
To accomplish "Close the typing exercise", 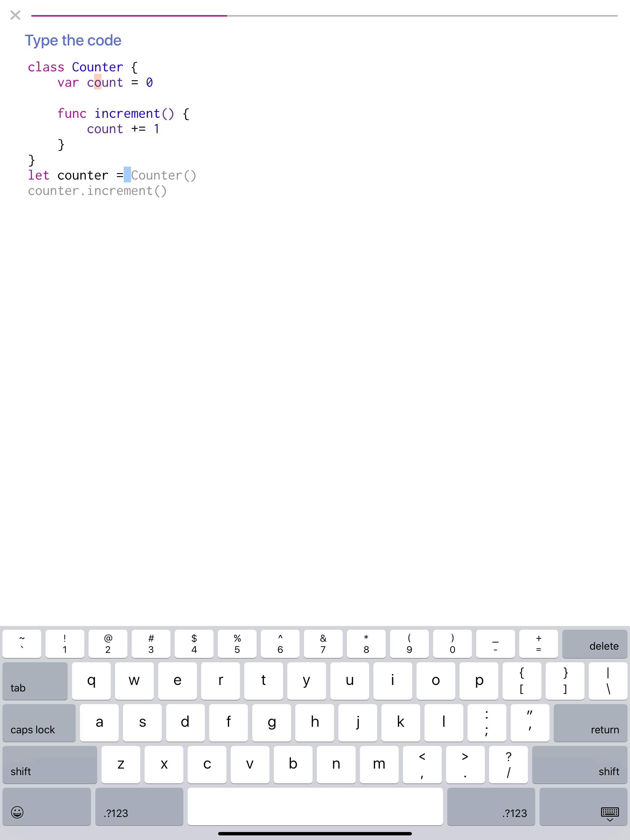I will coord(15,15).
